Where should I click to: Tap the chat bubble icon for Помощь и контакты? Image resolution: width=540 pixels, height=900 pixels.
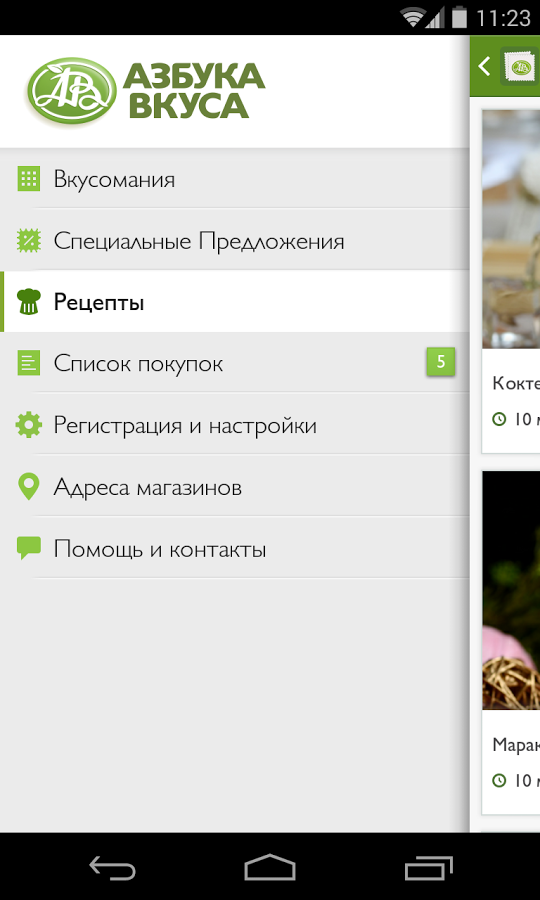click(29, 548)
